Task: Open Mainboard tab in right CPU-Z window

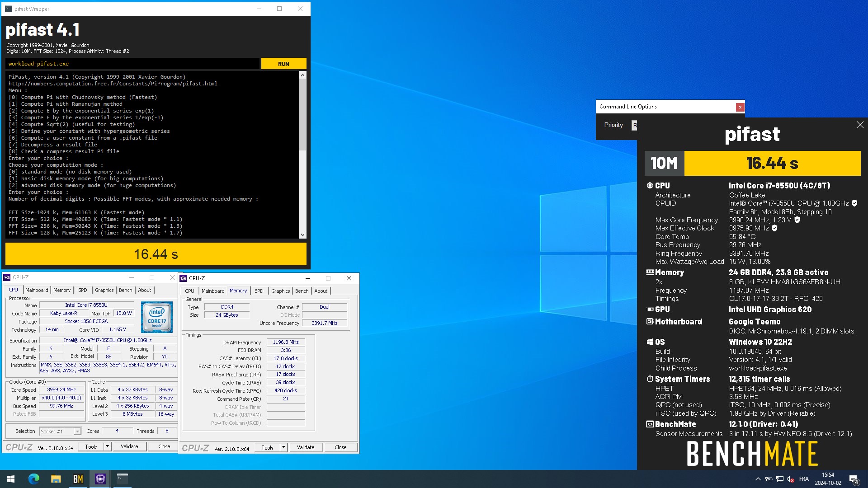Action: (x=213, y=291)
